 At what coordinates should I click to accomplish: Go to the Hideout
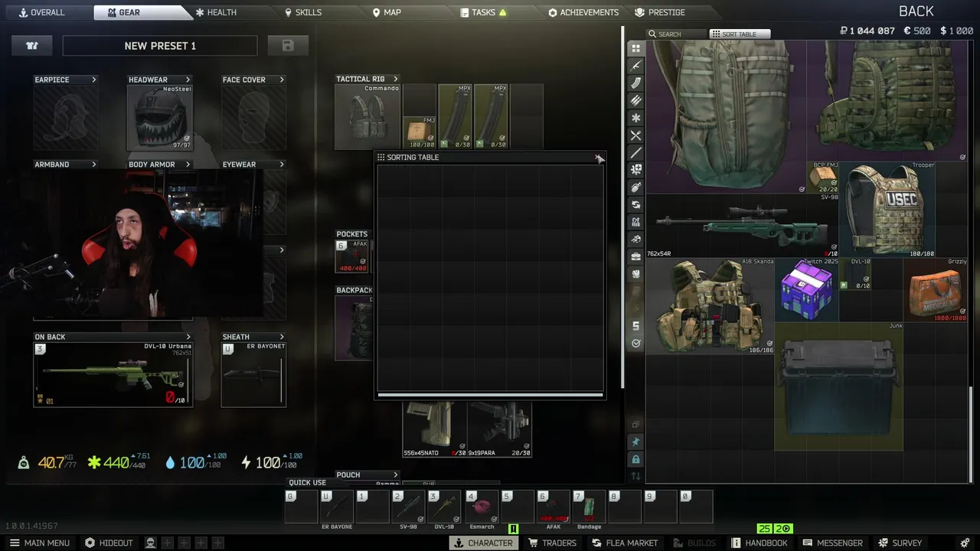[109, 543]
